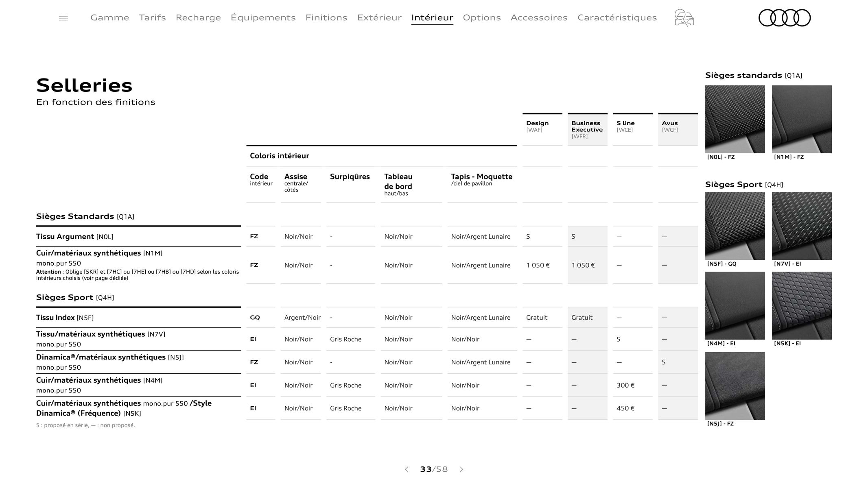The width and height of the screenshot is (868, 488).
Task: Click the 450 € S line price
Action: [x=625, y=408]
